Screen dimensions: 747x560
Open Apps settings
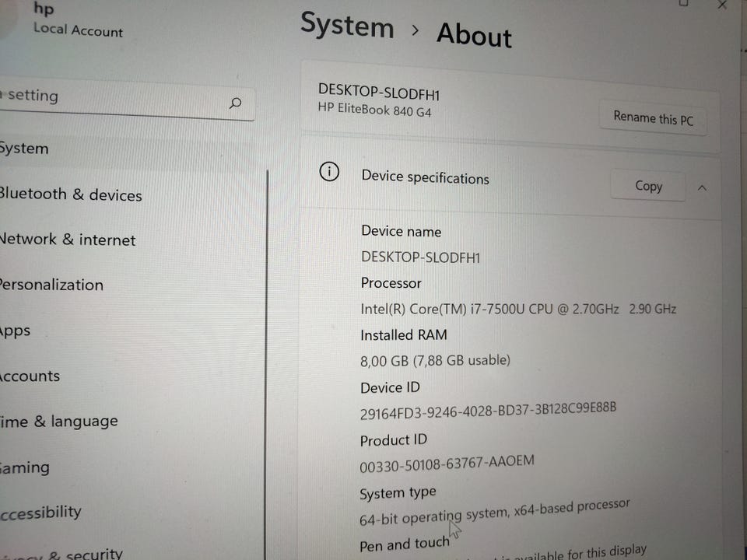tap(16, 331)
